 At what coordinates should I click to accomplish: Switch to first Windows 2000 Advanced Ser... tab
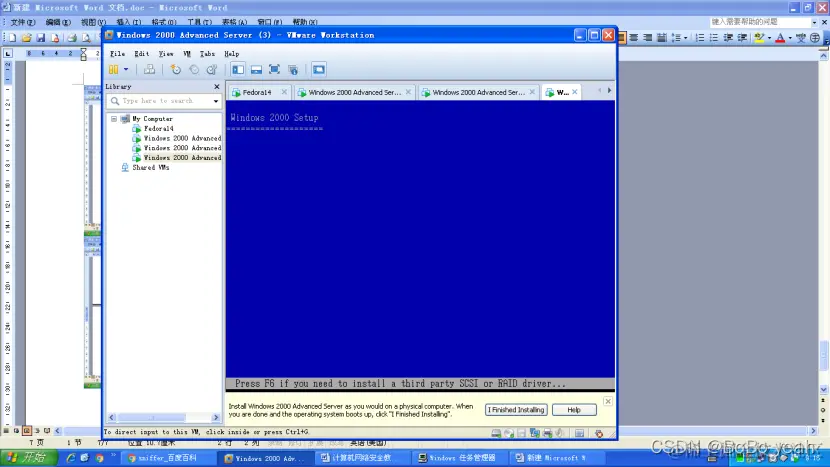[354, 92]
